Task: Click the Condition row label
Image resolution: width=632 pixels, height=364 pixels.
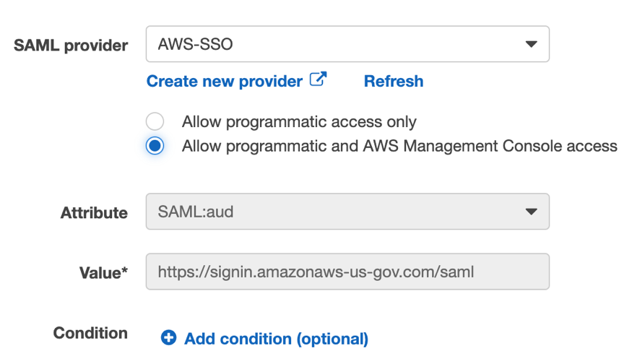Action: click(90, 333)
